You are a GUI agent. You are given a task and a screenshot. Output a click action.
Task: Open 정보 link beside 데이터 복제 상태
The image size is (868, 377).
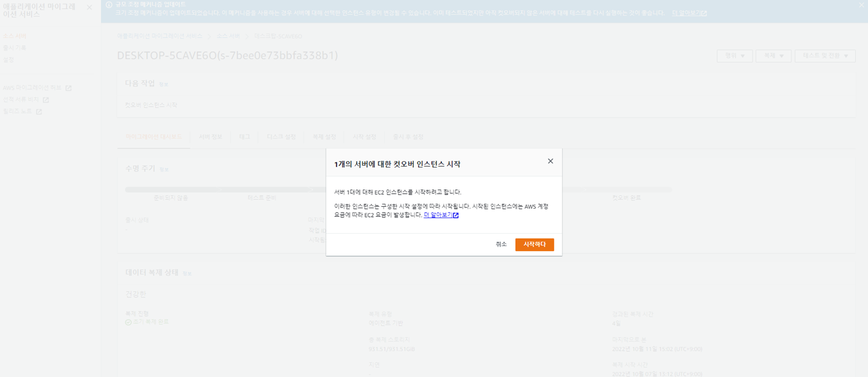[x=187, y=274]
